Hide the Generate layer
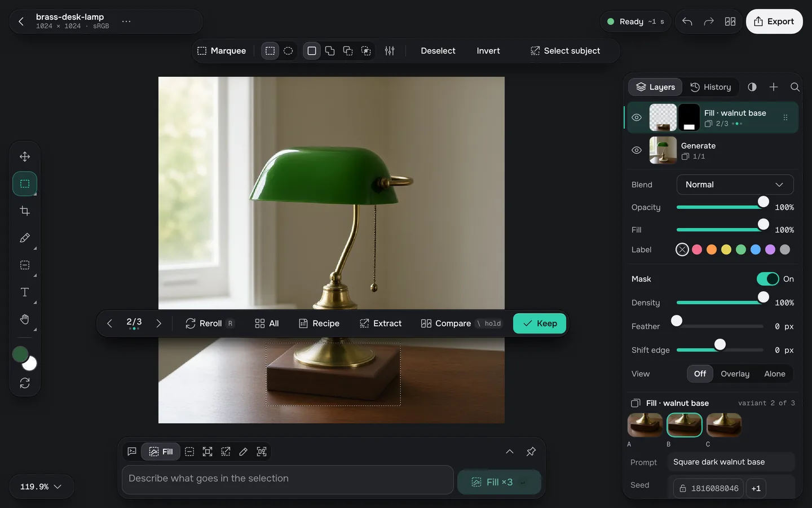Image resolution: width=812 pixels, height=508 pixels. click(x=637, y=150)
